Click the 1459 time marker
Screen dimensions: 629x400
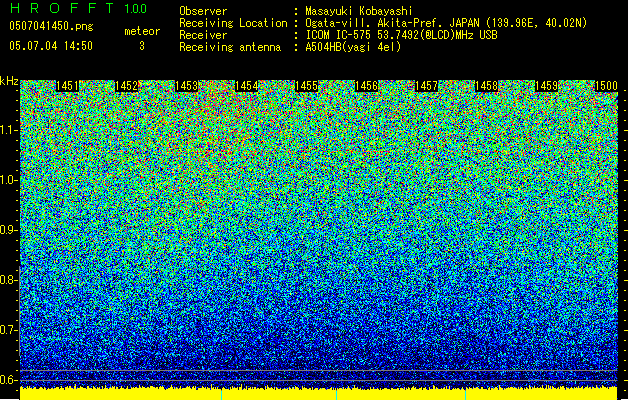(x=546, y=86)
